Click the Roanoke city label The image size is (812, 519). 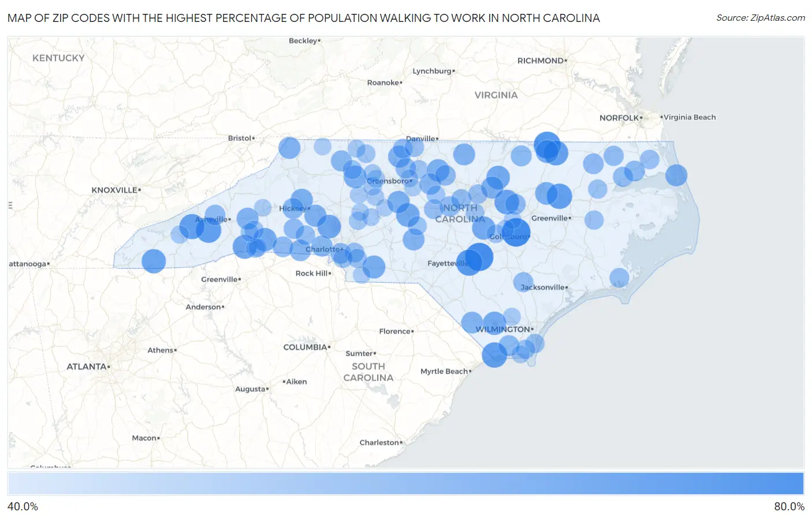384,83
